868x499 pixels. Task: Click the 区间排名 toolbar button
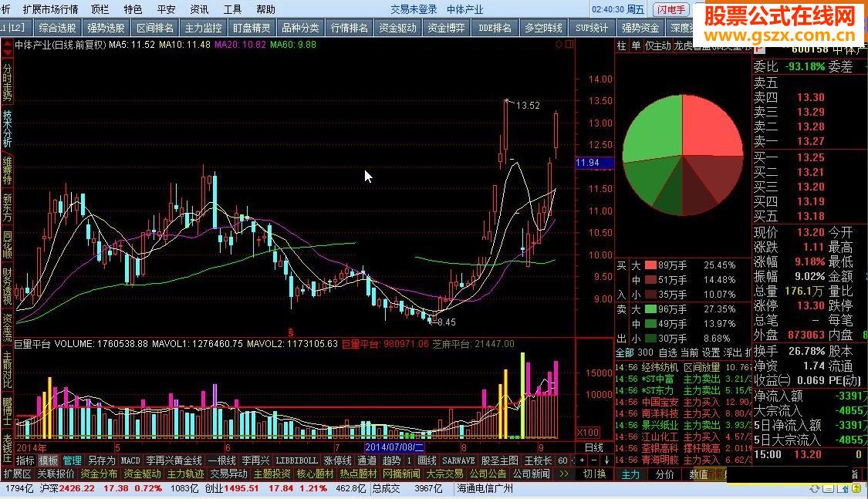(x=154, y=28)
